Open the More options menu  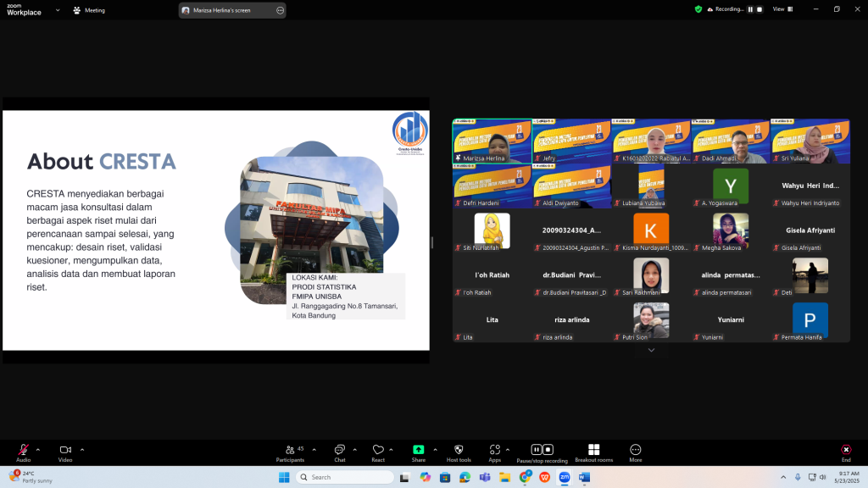pos(636,452)
